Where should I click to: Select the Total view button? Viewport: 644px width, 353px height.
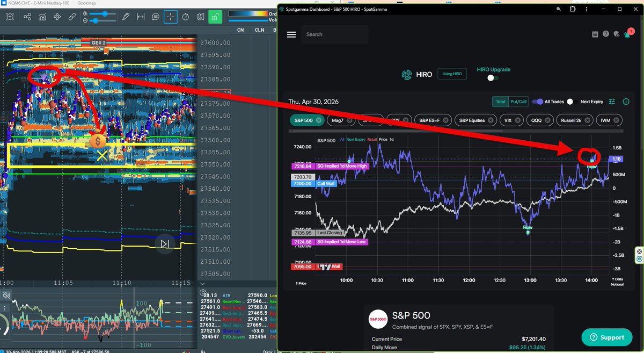click(x=500, y=102)
